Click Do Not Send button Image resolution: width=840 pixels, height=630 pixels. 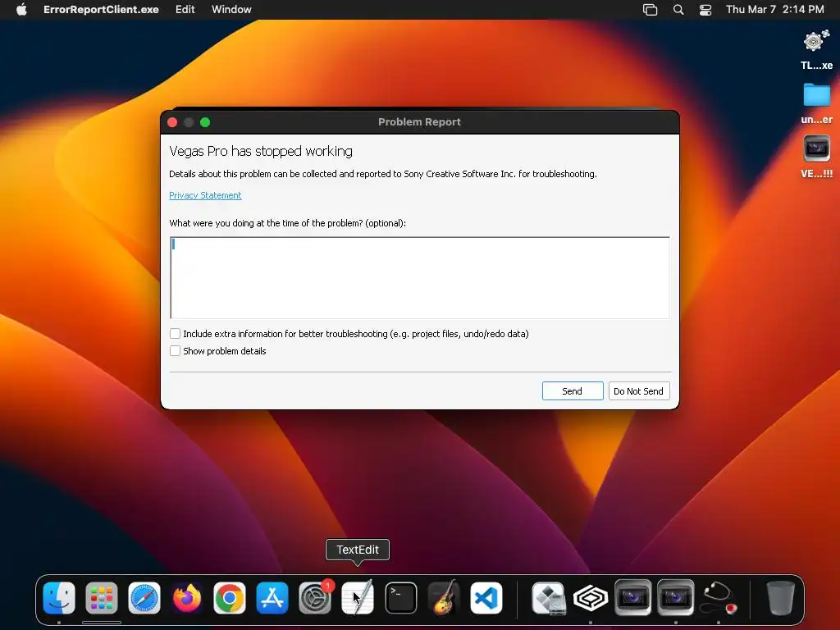point(638,391)
